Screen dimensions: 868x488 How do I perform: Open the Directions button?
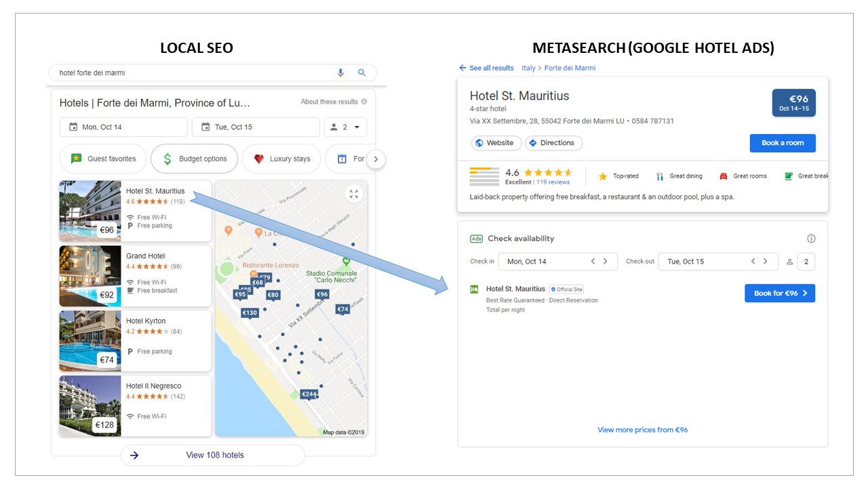pyautogui.click(x=553, y=143)
